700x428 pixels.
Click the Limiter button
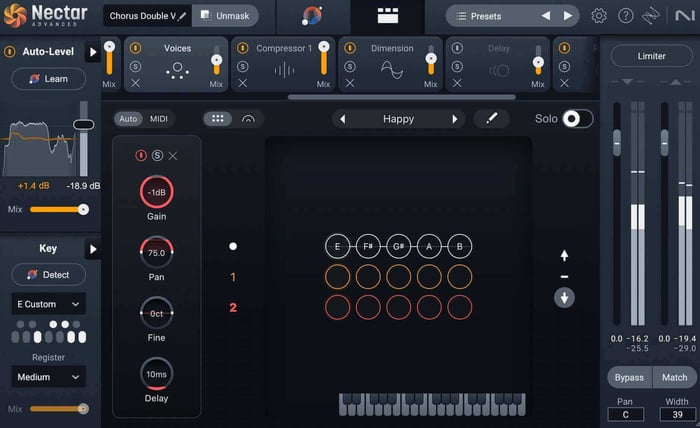point(651,56)
